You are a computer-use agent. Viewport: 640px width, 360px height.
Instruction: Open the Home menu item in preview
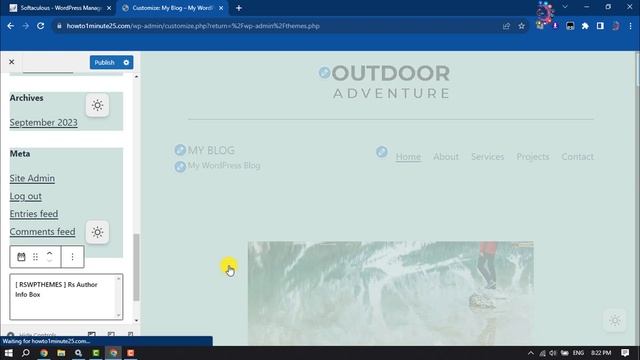[x=408, y=157]
